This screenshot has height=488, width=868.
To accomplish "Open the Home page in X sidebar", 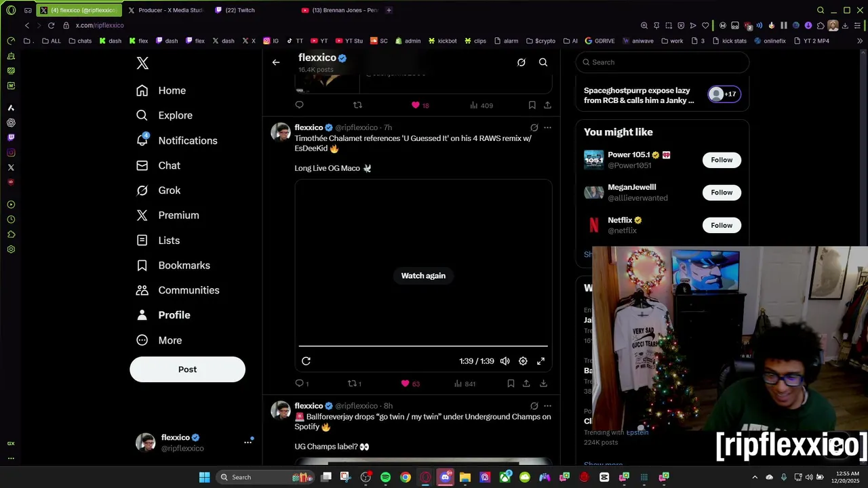I will point(161,90).
